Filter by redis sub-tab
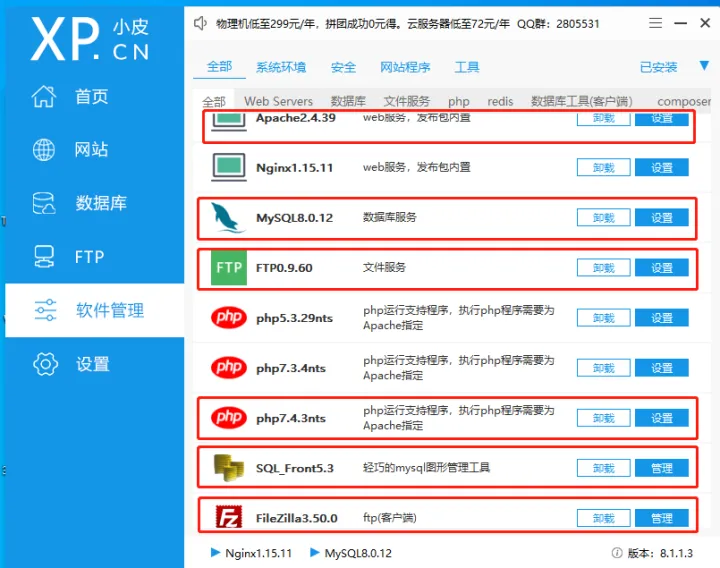 pos(500,101)
